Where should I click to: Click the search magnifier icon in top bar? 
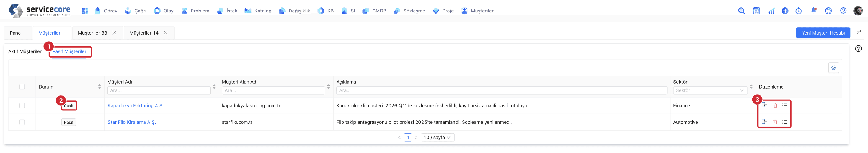(741, 11)
